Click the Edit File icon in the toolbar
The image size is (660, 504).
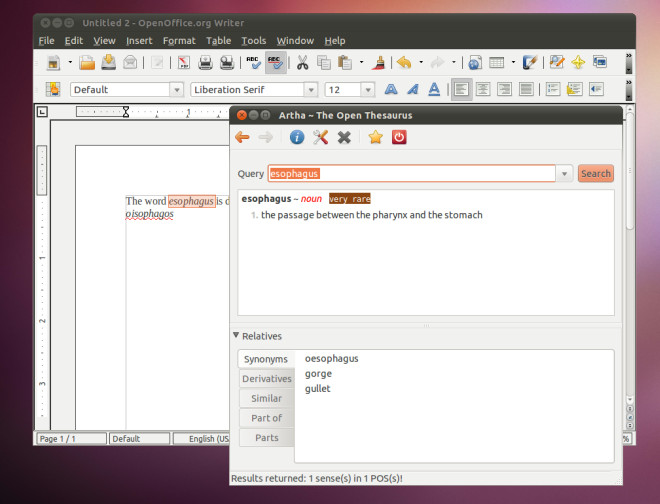coord(157,63)
